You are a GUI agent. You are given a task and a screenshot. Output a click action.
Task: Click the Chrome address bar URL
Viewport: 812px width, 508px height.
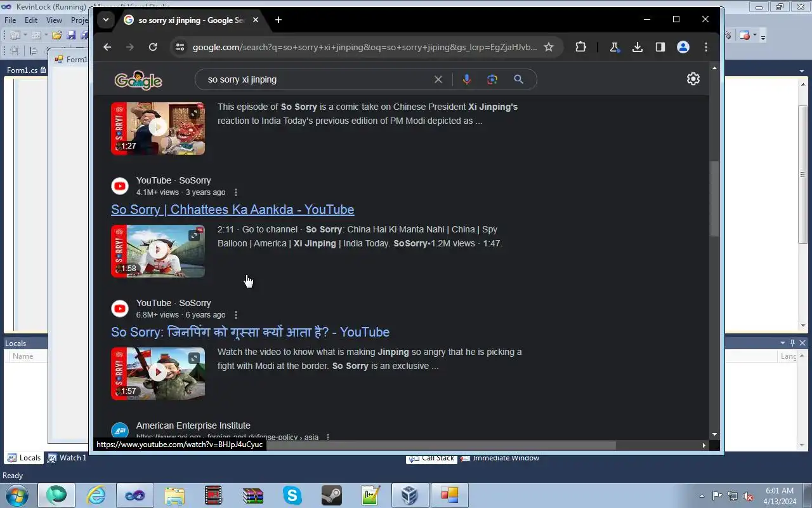(365, 47)
